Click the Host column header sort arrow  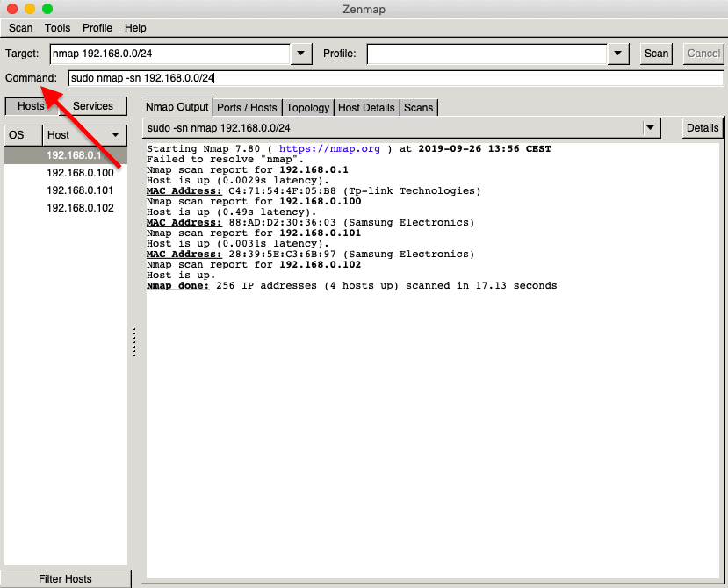click(x=115, y=134)
